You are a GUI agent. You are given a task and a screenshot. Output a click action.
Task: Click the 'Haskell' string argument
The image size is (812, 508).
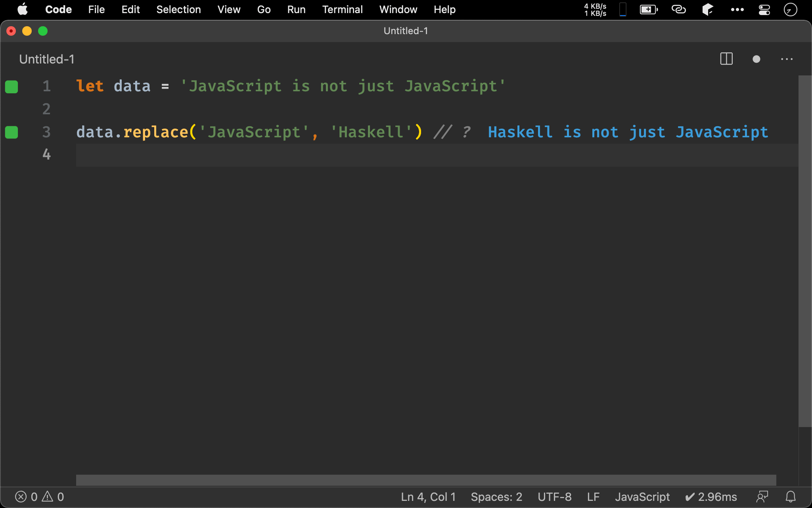pos(371,132)
